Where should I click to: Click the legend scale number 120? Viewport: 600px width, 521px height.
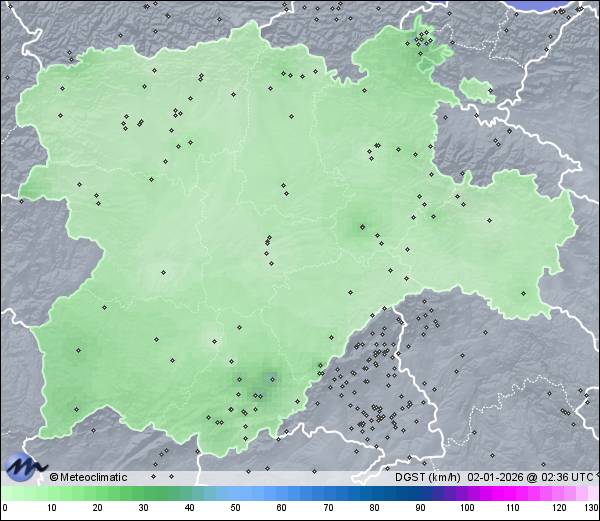click(x=557, y=508)
